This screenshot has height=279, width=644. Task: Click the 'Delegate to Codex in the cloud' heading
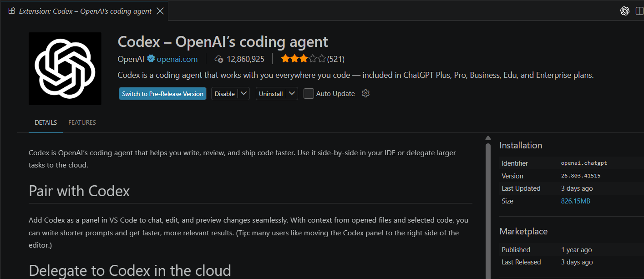130,271
